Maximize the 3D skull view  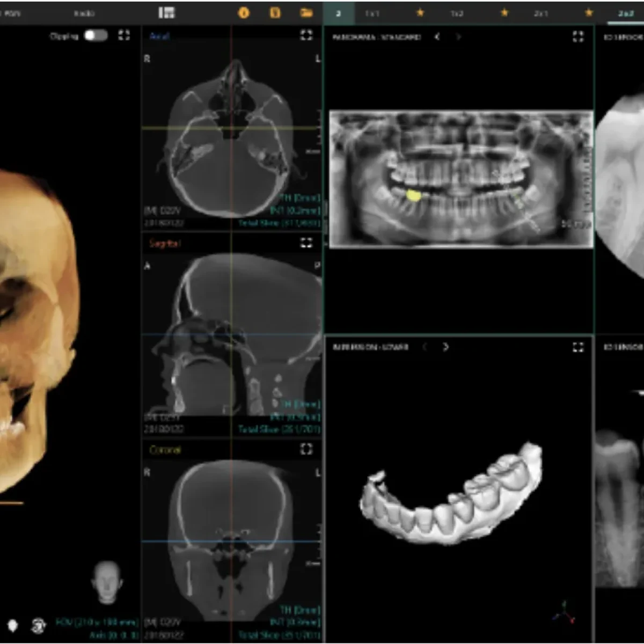coord(124,35)
